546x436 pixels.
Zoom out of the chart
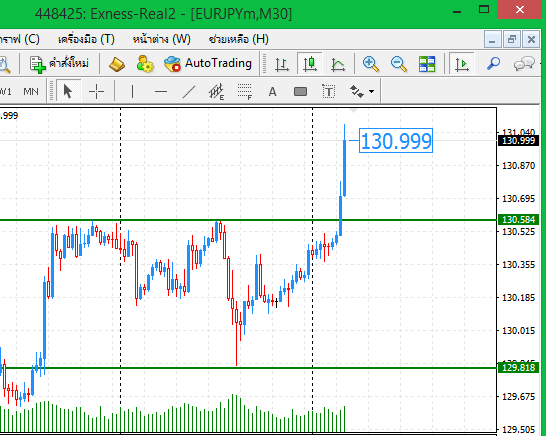pyautogui.click(x=399, y=64)
